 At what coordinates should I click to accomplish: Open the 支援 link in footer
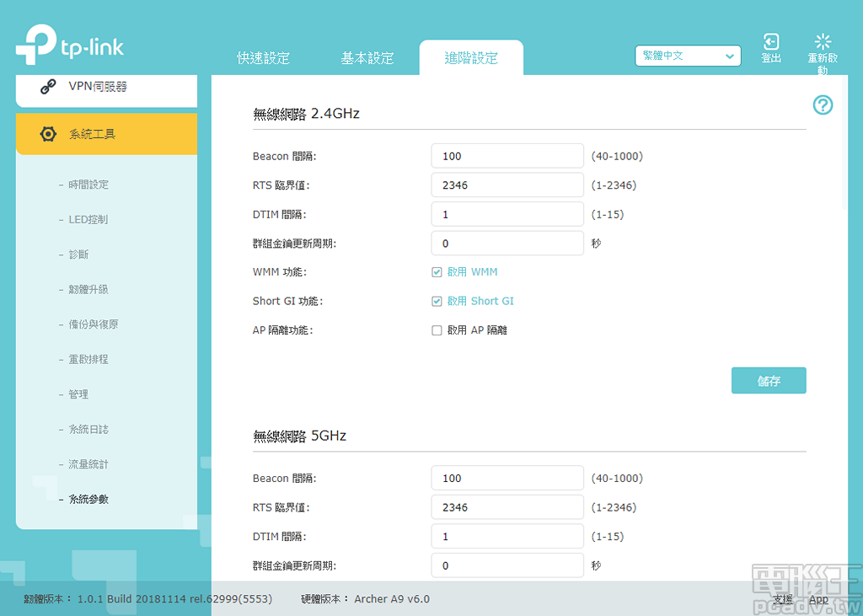tap(783, 599)
